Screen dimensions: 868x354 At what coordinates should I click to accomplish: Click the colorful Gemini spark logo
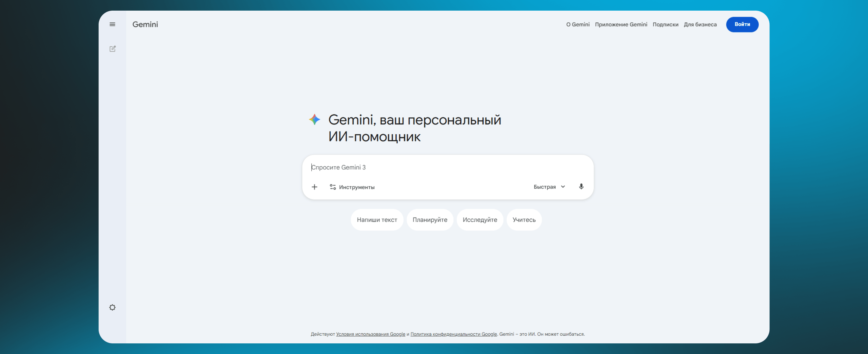(314, 119)
